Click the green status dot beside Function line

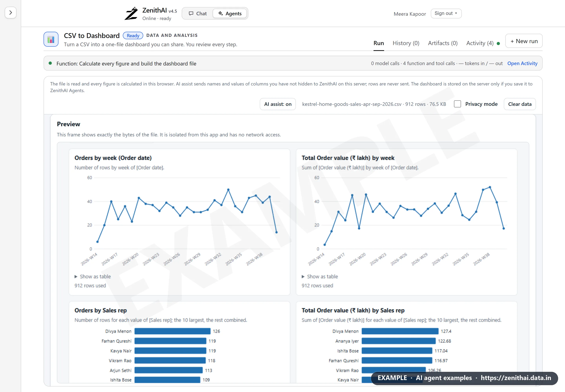[x=50, y=63]
